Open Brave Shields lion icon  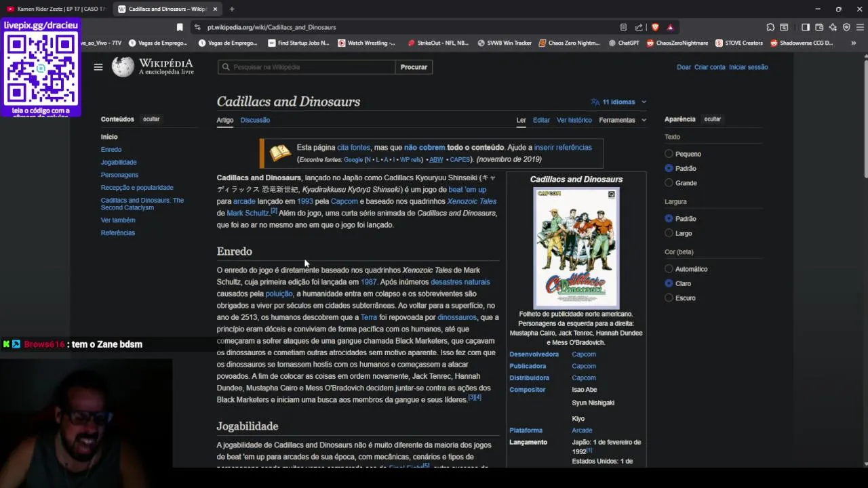(655, 27)
